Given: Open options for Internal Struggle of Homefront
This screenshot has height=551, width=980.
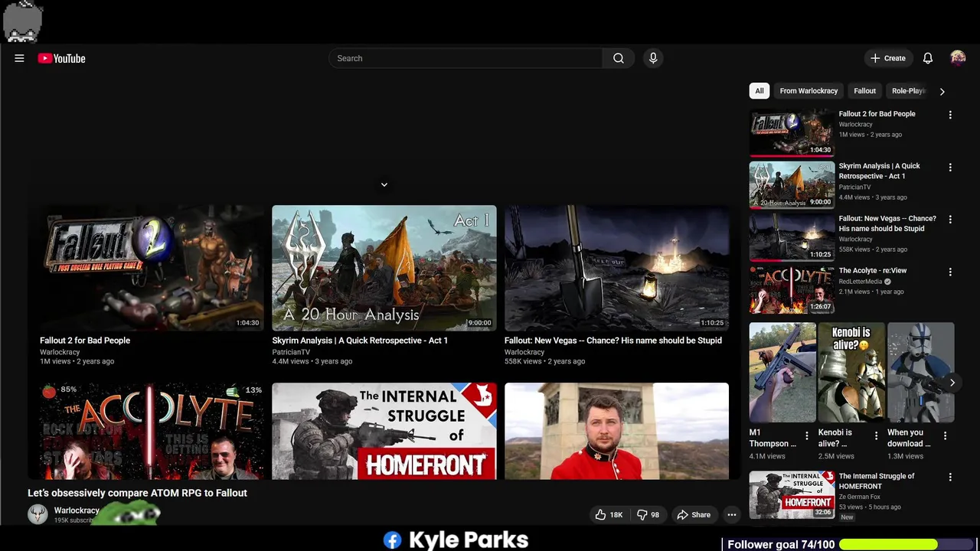Looking at the screenshot, I should (950, 477).
